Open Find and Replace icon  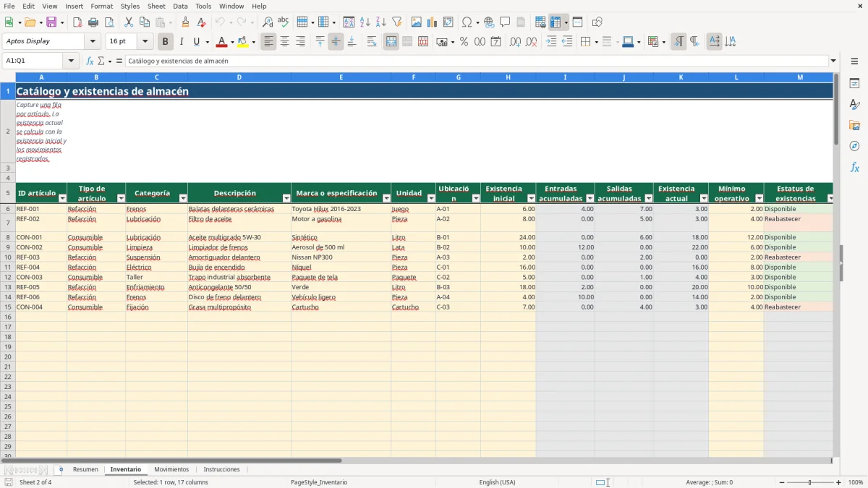tap(268, 22)
